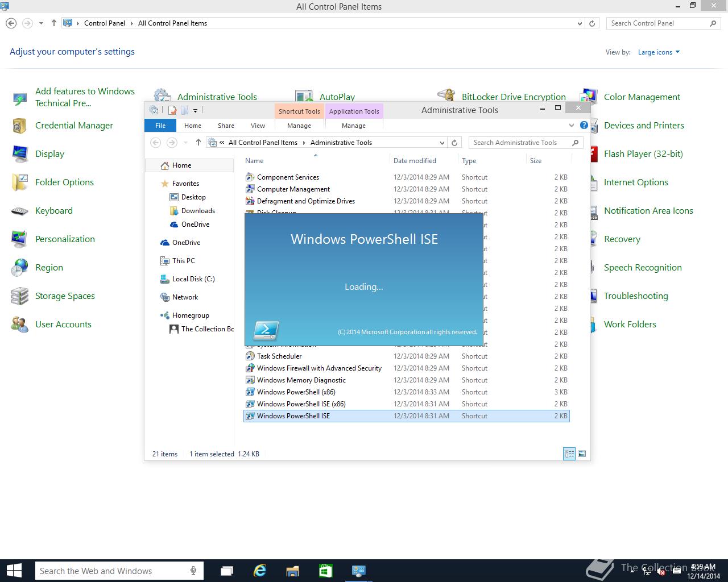
Task: Click the Help question mark icon
Action: pos(584,125)
